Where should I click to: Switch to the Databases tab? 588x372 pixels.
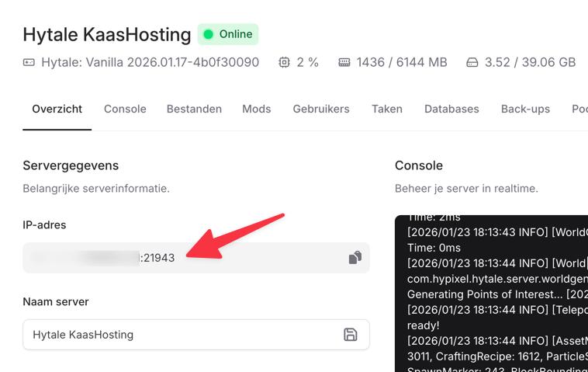click(x=451, y=109)
